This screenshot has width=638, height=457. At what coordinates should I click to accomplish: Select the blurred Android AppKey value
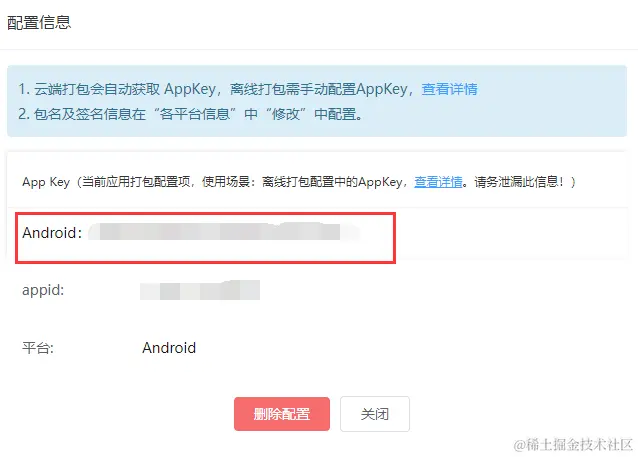pyautogui.click(x=224, y=232)
